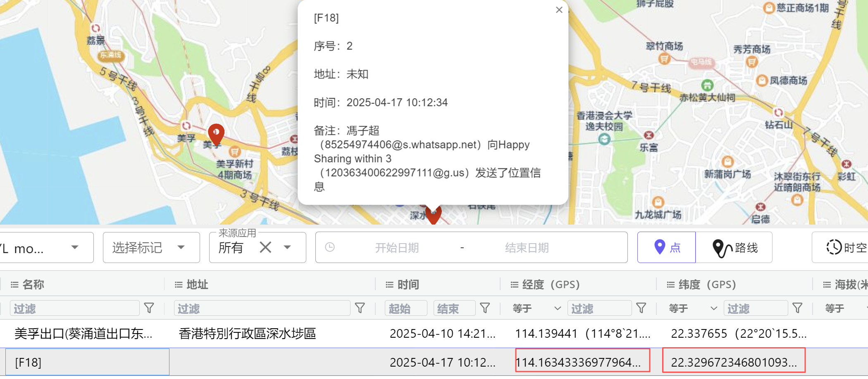Click the filter funnel icon for 时间 column
This screenshot has height=379, width=868.
(485, 308)
